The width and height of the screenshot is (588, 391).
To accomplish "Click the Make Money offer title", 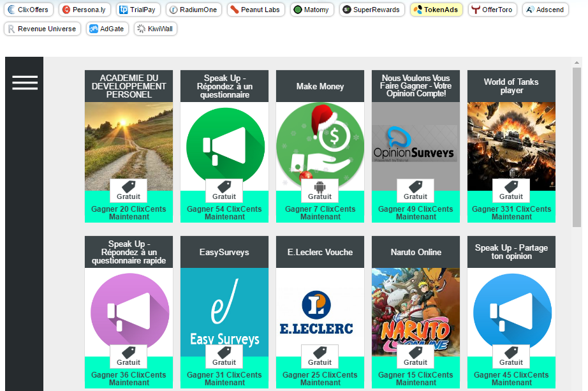I will [x=320, y=86].
